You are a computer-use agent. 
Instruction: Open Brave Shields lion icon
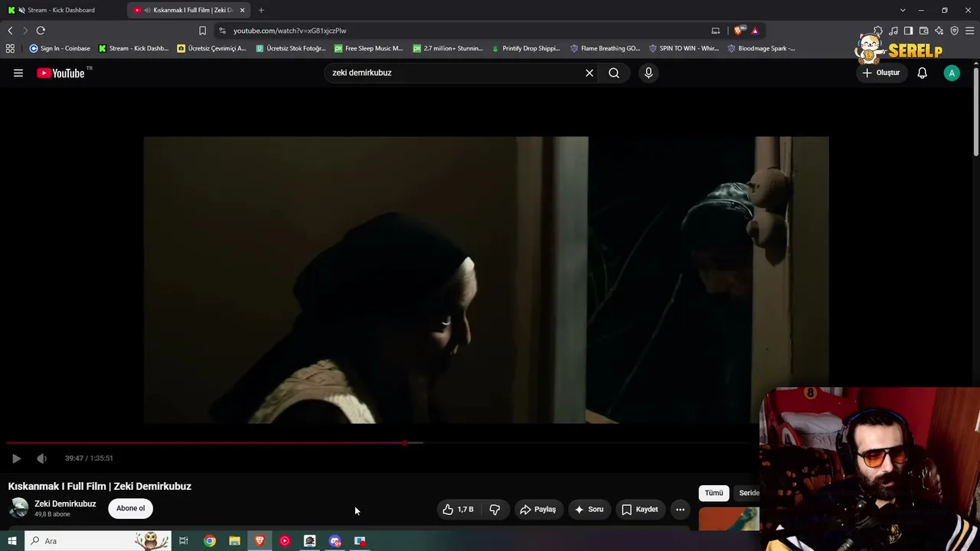tap(738, 31)
